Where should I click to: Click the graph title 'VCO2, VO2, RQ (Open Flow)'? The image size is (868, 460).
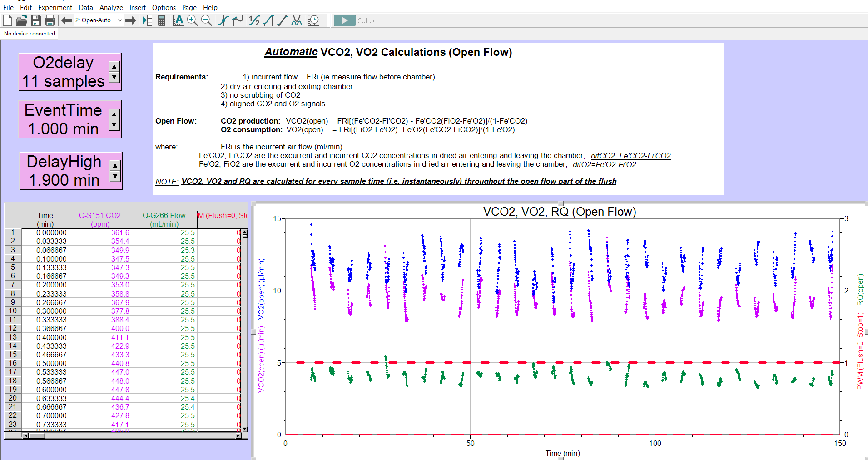[x=560, y=212]
